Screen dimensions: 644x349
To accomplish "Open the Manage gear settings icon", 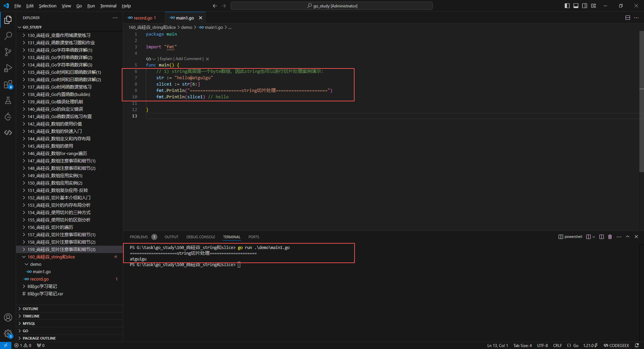I will coord(8,334).
